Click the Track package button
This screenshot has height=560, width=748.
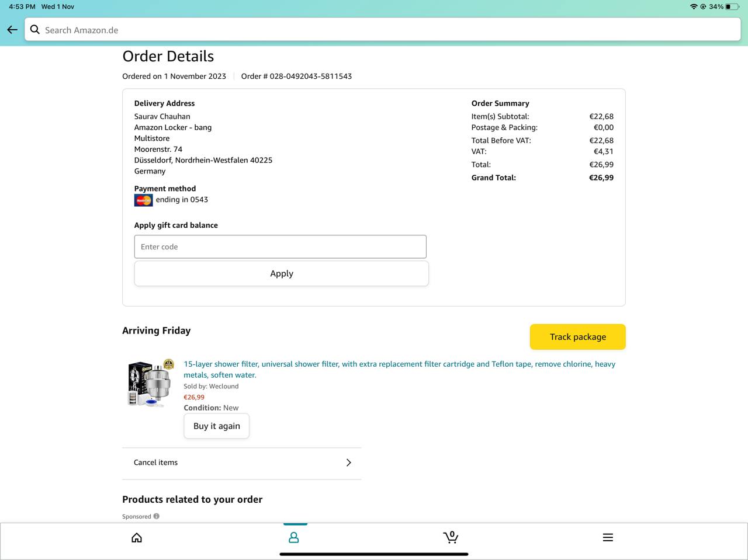pyautogui.click(x=578, y=337)
